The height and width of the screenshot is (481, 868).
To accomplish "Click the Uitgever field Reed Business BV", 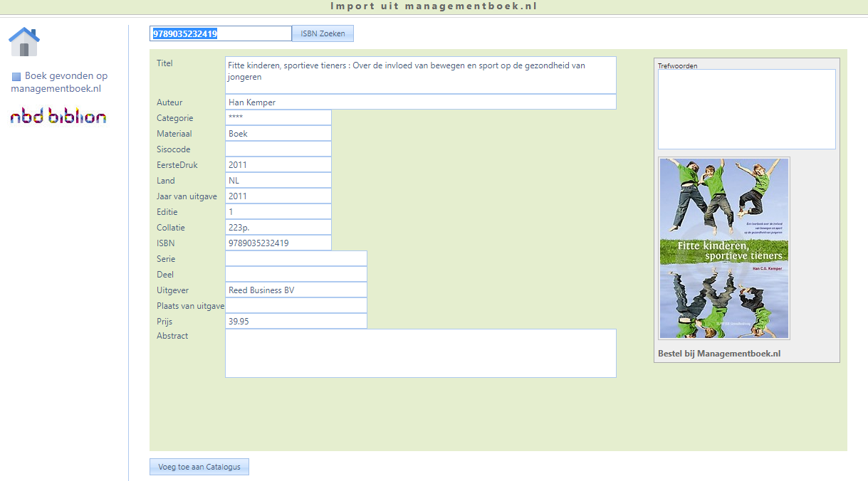I will [x=296, y=290].
